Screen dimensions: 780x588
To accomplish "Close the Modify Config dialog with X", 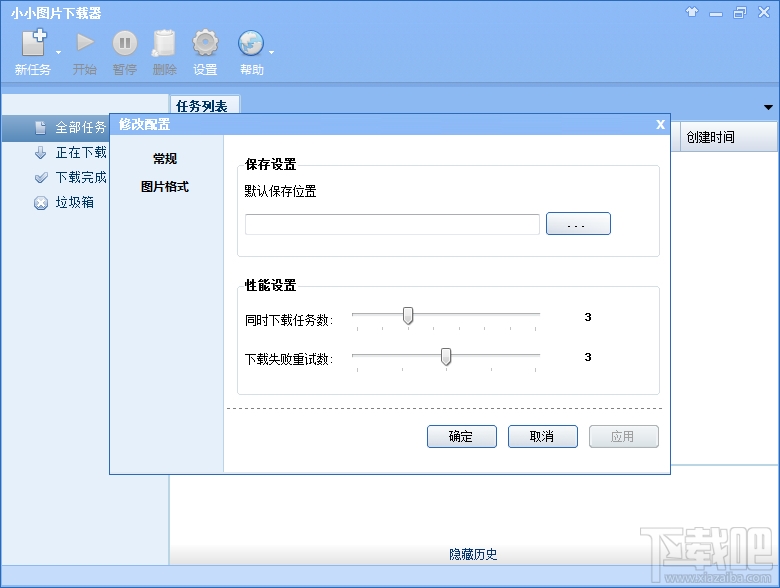I will pyautogui.click(x=660, y=124).
